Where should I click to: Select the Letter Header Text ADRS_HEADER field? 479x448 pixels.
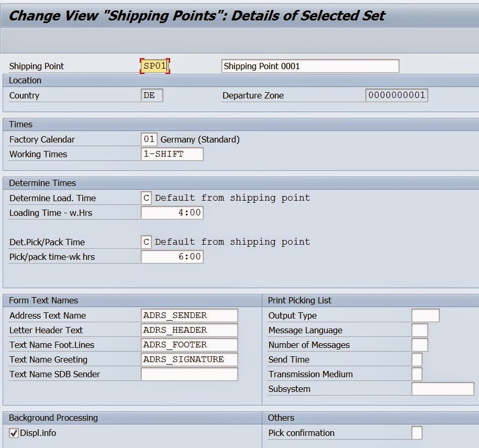pyautogui.click(x=188, y=330)
